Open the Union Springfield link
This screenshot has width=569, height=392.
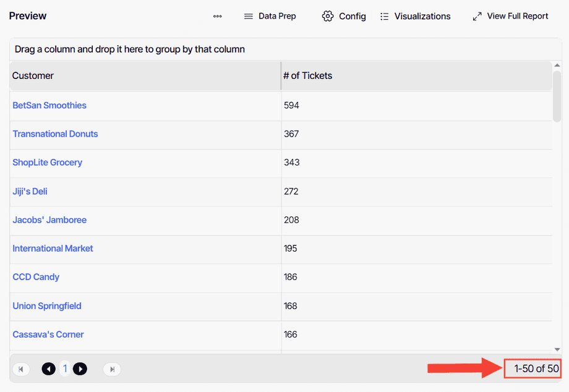(x=47, y=306)
